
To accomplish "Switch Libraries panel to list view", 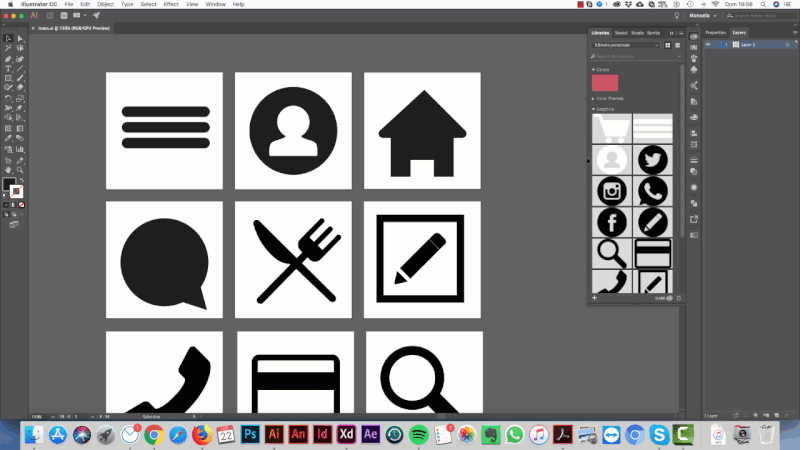I will pyautogui.click(x=676, y=45).
